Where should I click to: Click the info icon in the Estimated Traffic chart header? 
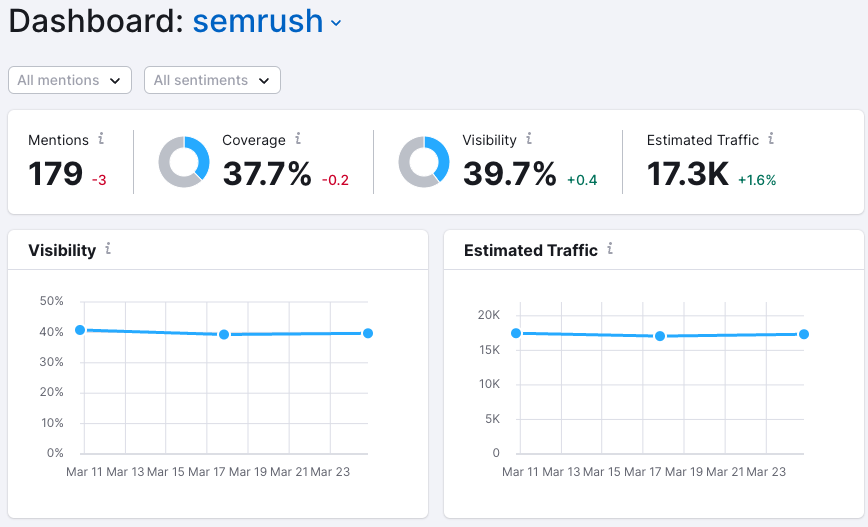(x=609, y=249)
